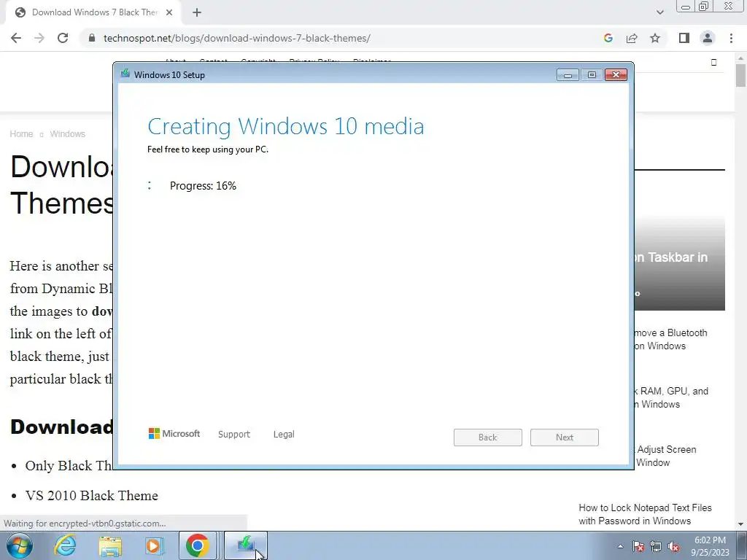The image size is (747, 560).
Task: Open Chrome profile avatar
Action: point(708,38)
